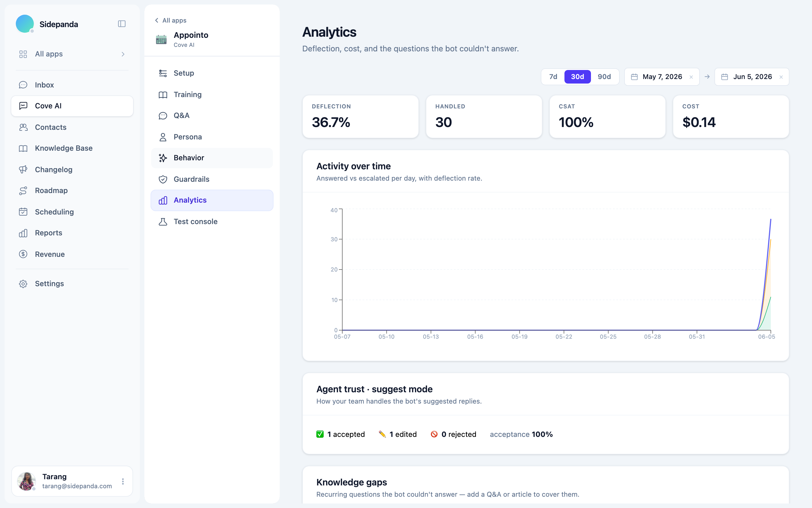The image size is (812, 508).
Task: Click the Analytics chart icon
Action: click(163, 200)
